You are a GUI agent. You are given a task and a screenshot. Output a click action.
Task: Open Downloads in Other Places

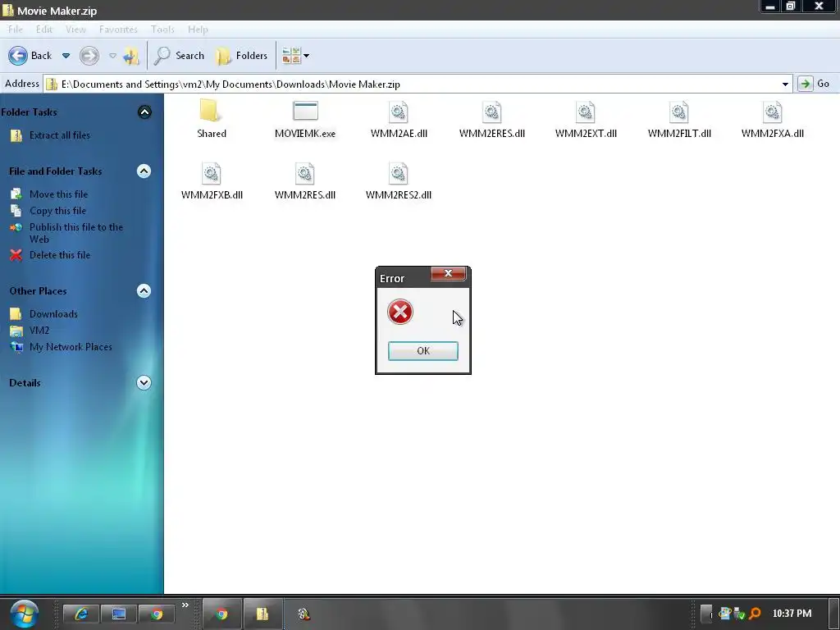tap(53, 314)
